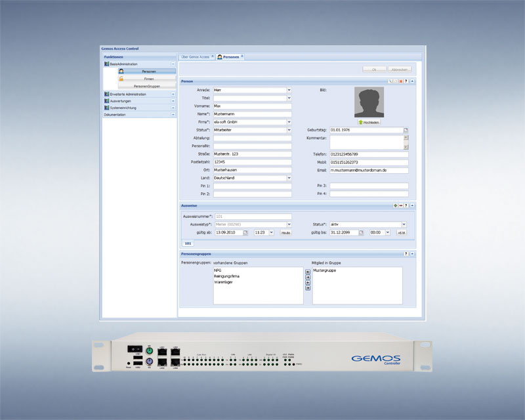525x420 pixels.
Task: Switch to the Über Gemos Access tab
Action: 195,57
